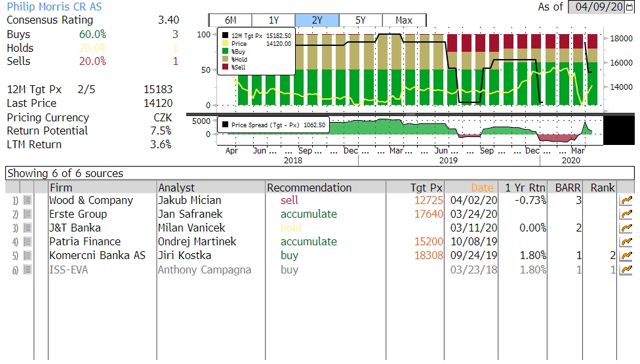Click the Price Spread legend swatch
This screenshot has width=640, height=364.
coord(225,125)
